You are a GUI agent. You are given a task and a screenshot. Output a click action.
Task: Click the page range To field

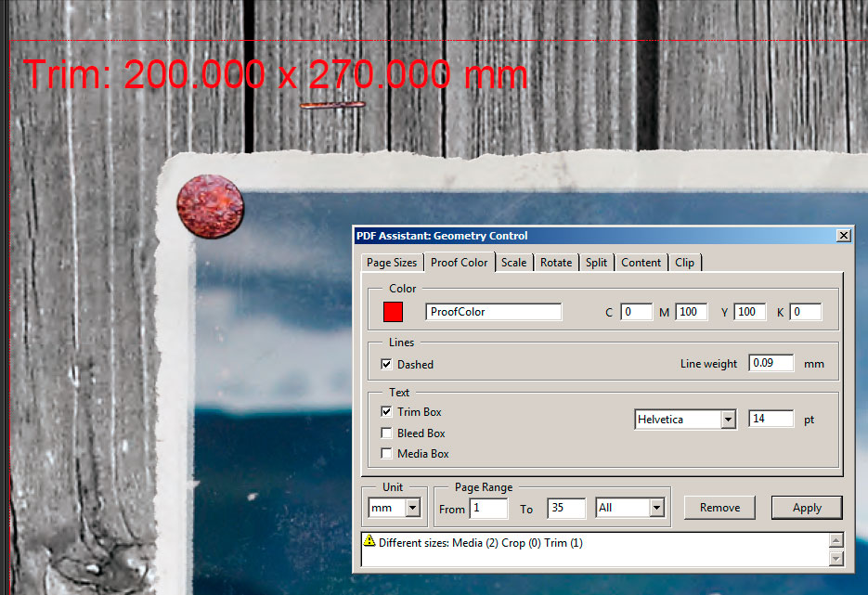[x=565, y=508]
